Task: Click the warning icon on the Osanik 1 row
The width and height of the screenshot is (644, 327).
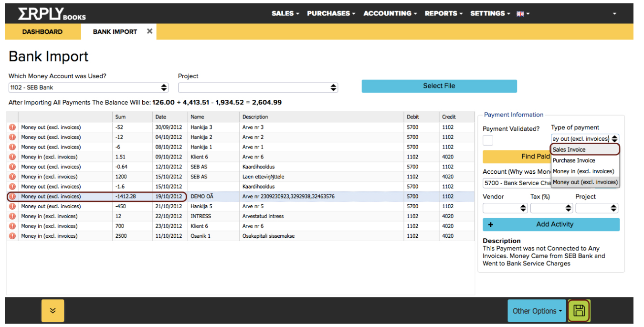Action: [12, 236]
